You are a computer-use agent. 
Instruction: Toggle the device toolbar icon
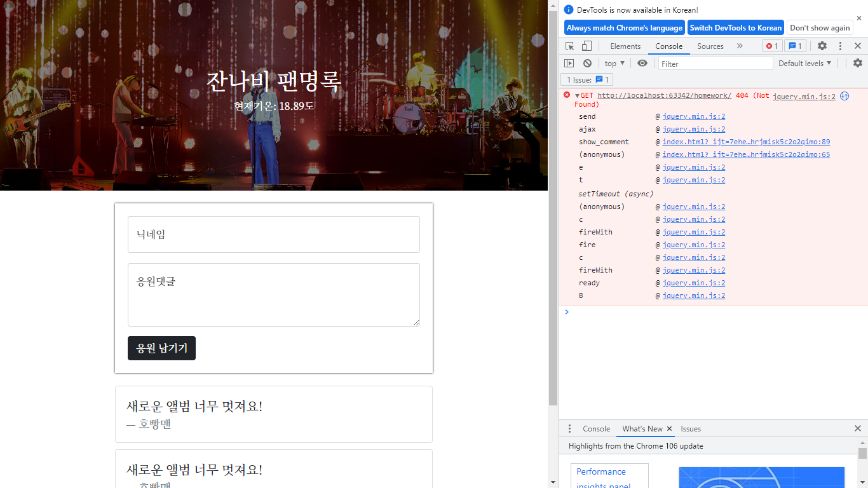pyautogui.click(x=587, y=46)
